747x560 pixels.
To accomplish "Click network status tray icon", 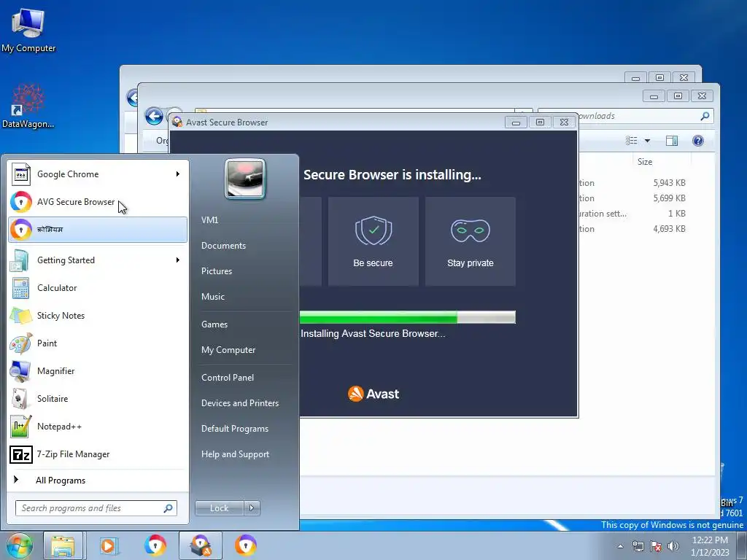I will coord(638,546).
